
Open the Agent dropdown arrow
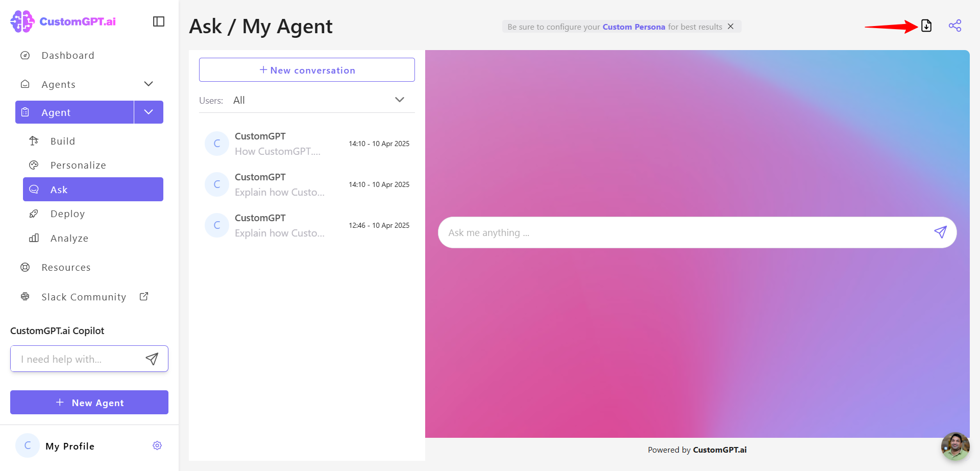coord(149,112)
